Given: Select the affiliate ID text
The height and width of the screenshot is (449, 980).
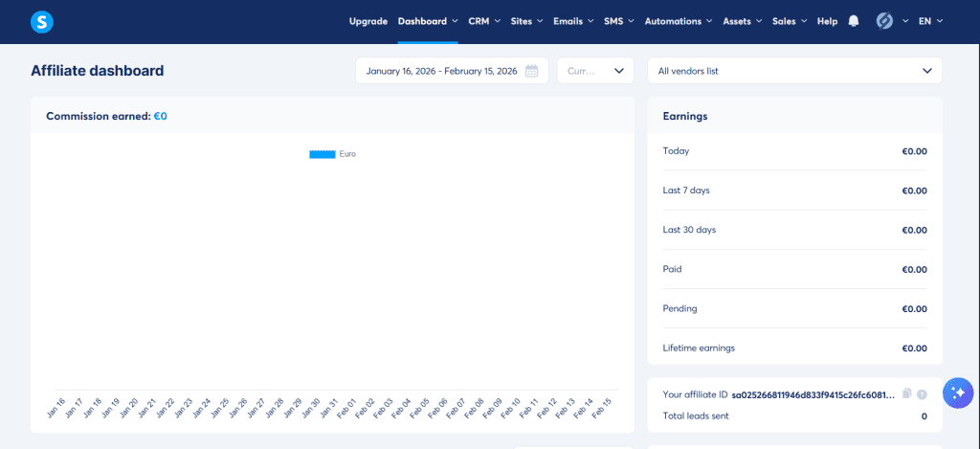Looking at the screenshot, I should pyautogui.click(x=815, y=394).
